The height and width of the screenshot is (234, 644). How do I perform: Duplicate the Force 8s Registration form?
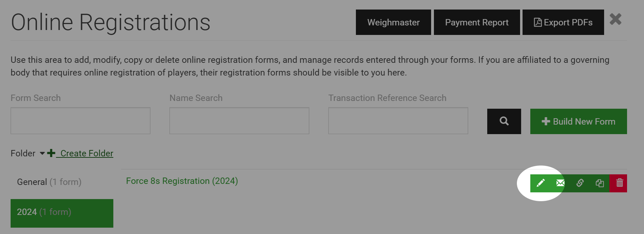tap(600, 183)
